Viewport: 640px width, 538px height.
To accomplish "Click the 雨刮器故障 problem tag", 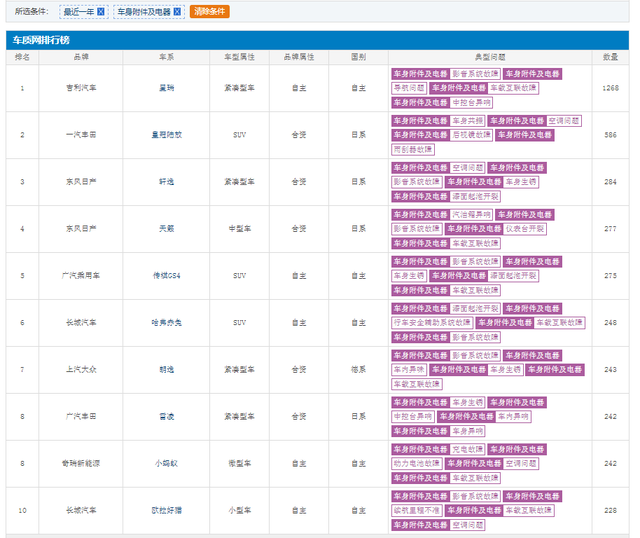I will tap(413, 149).
